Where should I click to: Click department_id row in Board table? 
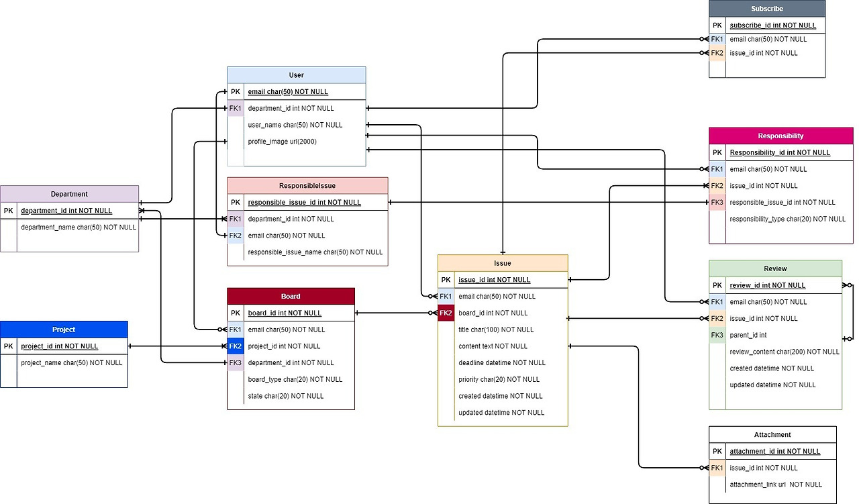click(291, 363)
